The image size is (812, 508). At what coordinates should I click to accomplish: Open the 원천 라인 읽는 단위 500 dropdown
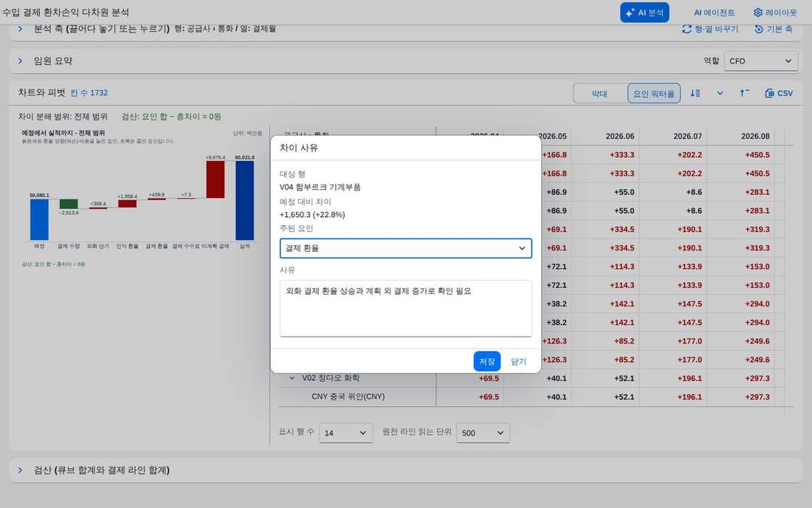coord(483,433)
